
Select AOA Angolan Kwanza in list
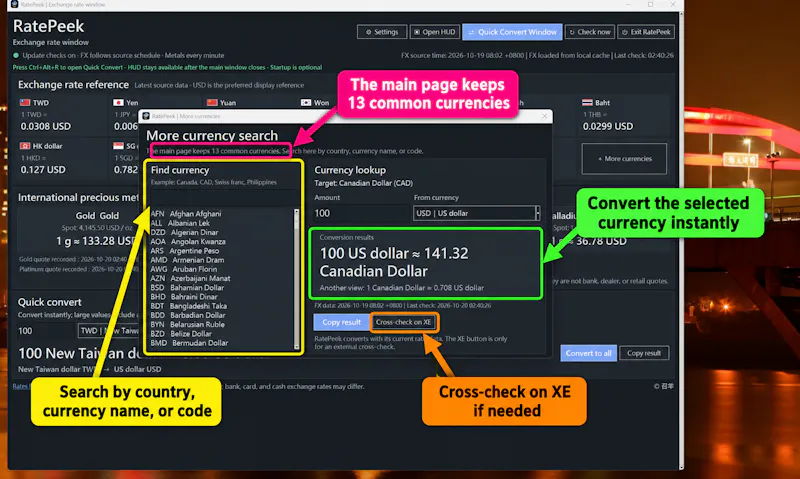tap(188, 241)
